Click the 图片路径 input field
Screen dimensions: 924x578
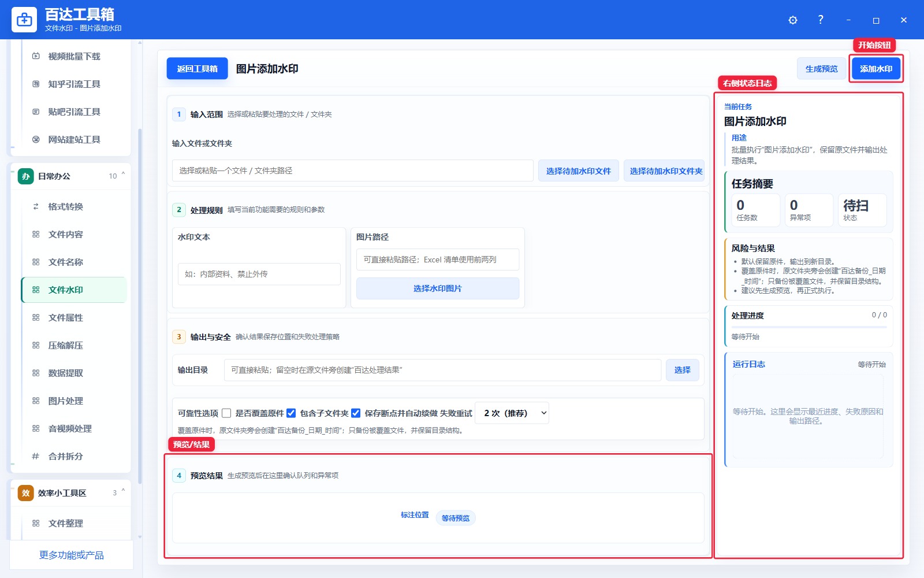[438, 260]
